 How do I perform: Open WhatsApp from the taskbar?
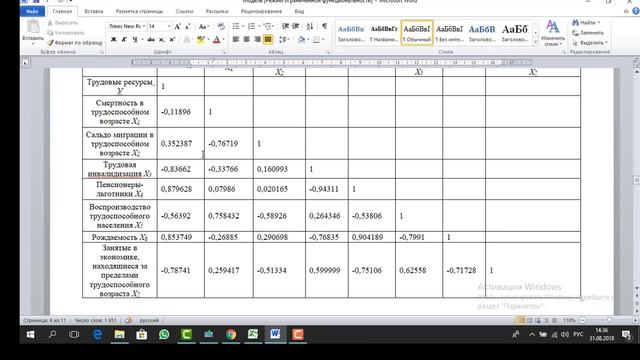click(164, 335)
